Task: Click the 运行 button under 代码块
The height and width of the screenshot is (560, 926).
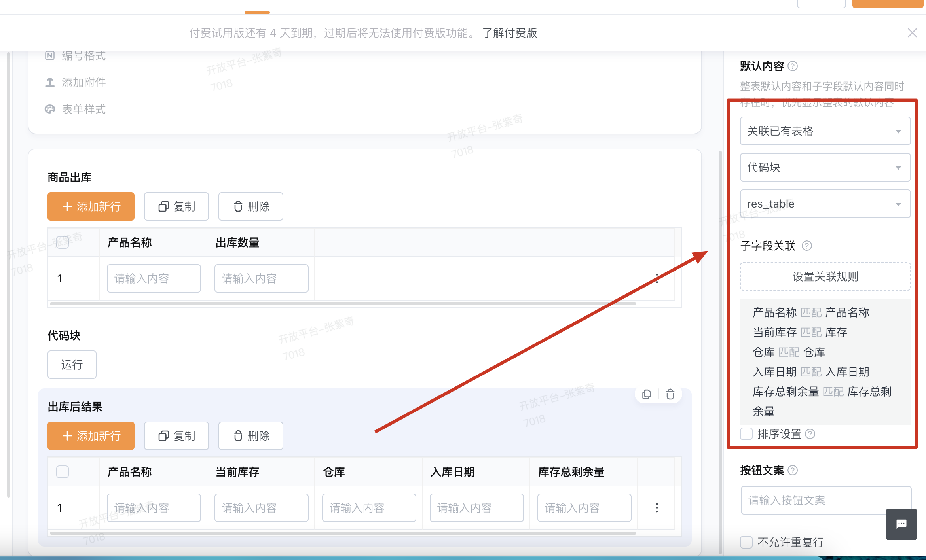Action: point(72,365)
